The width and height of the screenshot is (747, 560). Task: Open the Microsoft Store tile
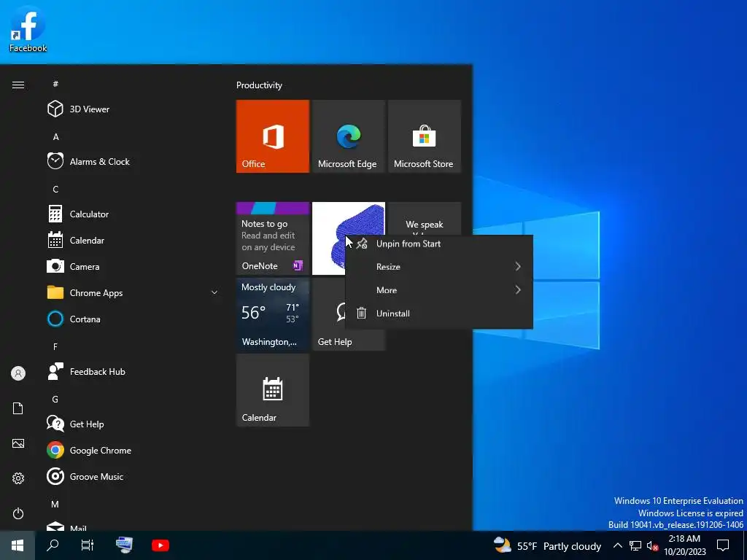pos(425,136)
